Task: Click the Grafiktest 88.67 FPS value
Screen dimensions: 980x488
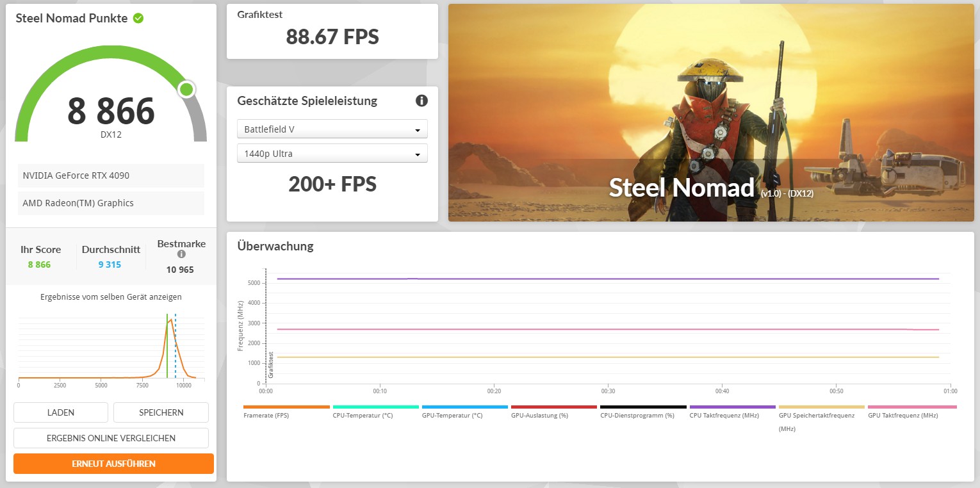Action: pyautogui.click(x=332, y=37)
